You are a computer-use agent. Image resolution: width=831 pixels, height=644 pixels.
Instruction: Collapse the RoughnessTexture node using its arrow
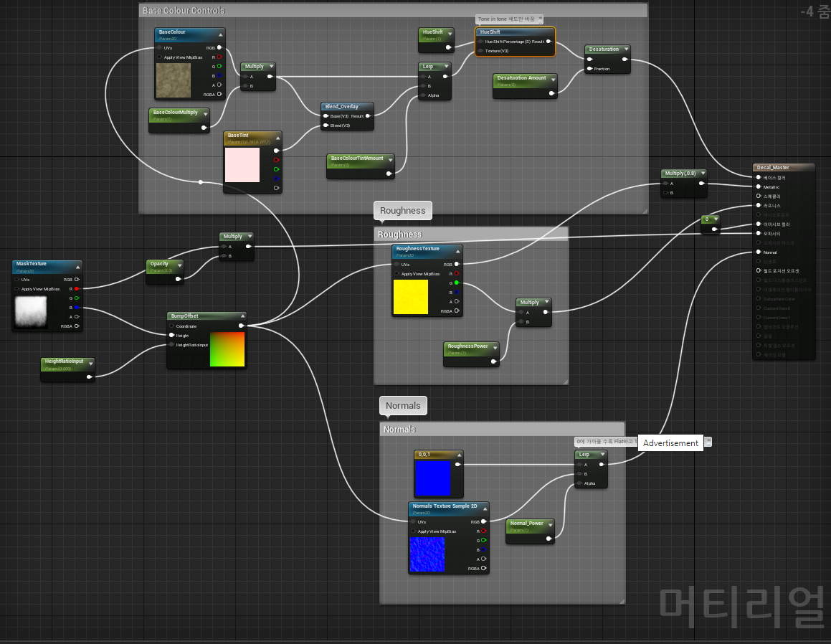(x=457, y=250)
